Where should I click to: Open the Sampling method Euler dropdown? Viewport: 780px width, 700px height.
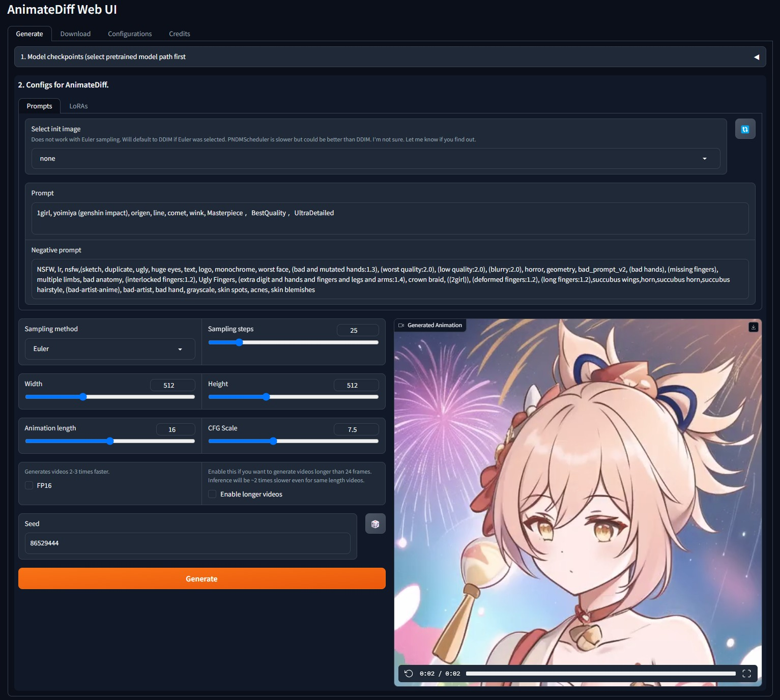[110, 349]
